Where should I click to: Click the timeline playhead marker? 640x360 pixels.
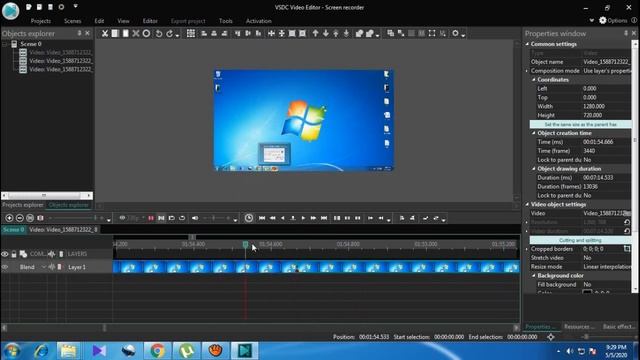245,244
